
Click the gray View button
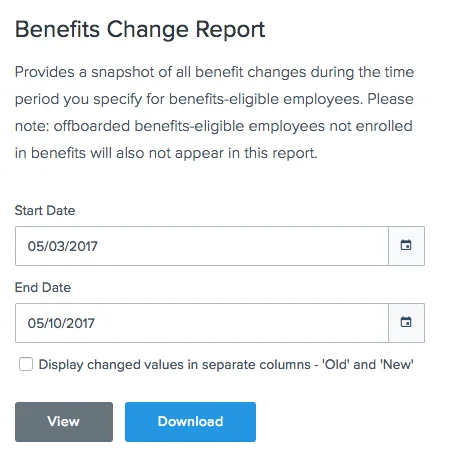(64, 422)
